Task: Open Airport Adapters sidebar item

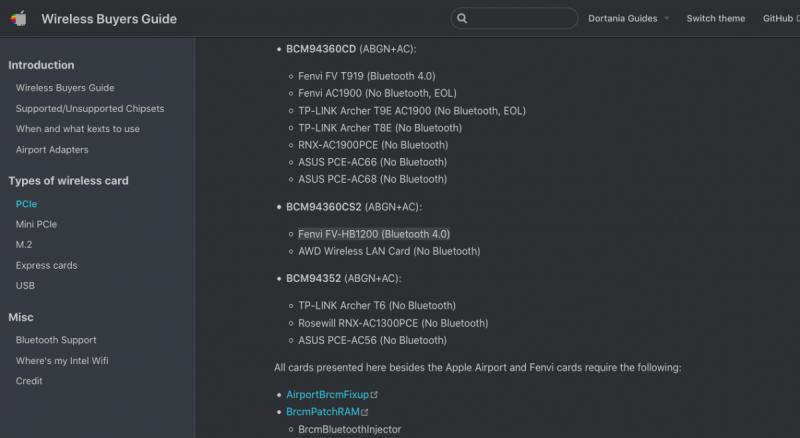Action: 52,150
